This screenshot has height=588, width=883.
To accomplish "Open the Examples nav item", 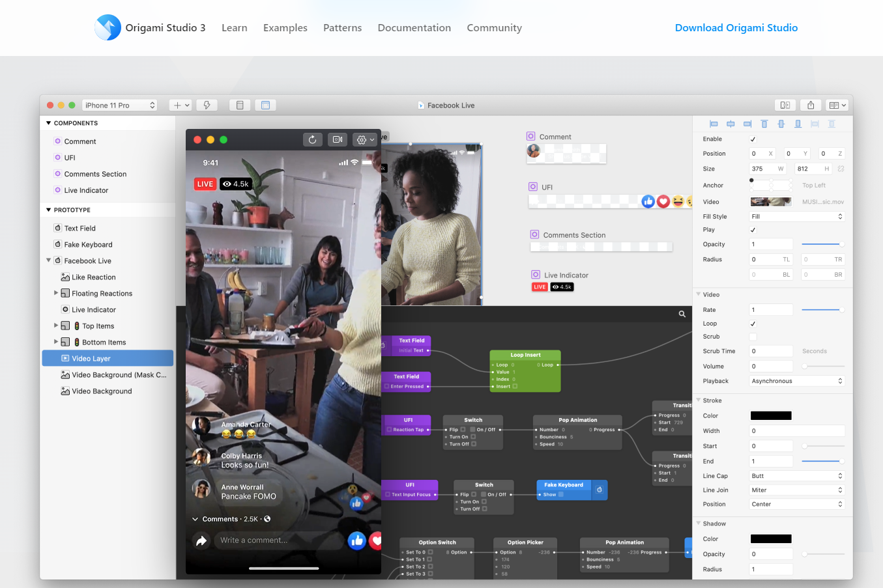I will click(x=285, y=27).
